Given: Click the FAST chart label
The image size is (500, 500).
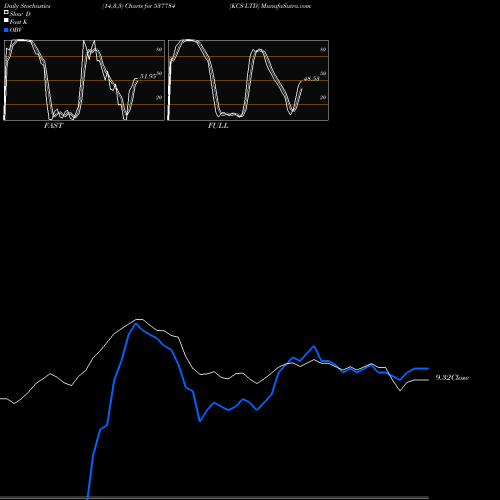Looking at the screenshot, I should (x=53, y=126).
